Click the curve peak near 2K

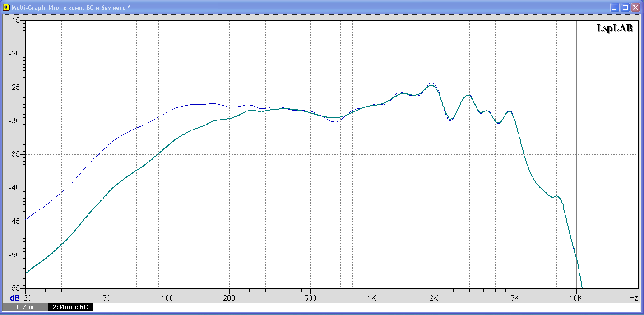(x=431, y=84)
